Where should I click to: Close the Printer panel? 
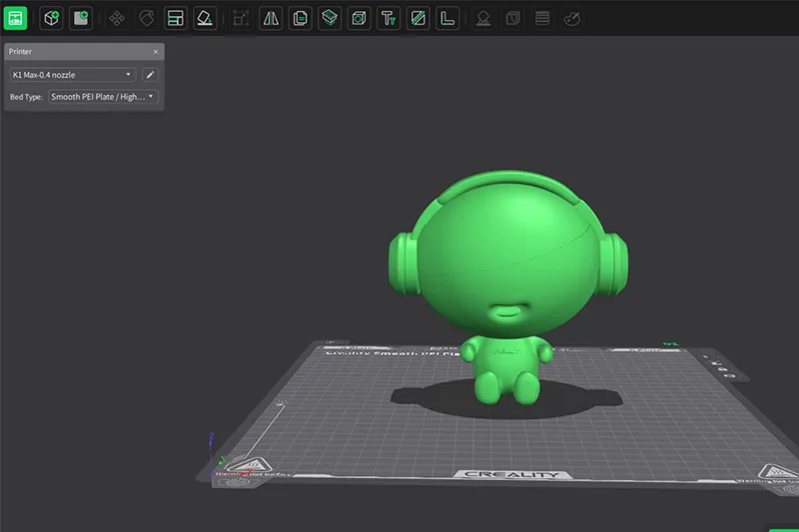[155, 51]
